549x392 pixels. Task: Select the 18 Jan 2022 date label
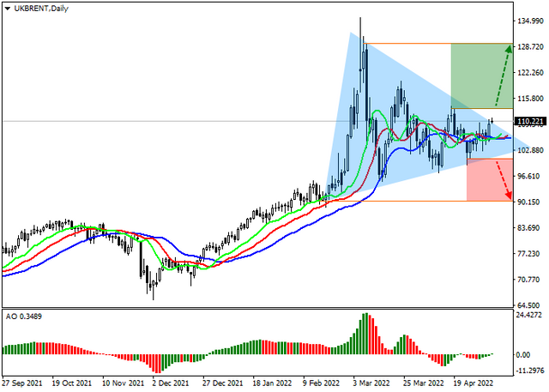click(x=272, y=383)
